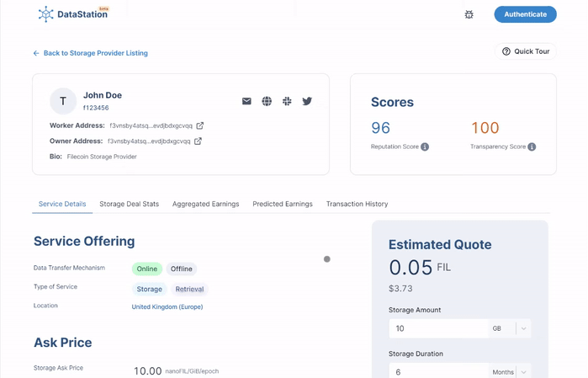
Task: Click the avatar circle with letter T
Action: [x=63, y=101]
